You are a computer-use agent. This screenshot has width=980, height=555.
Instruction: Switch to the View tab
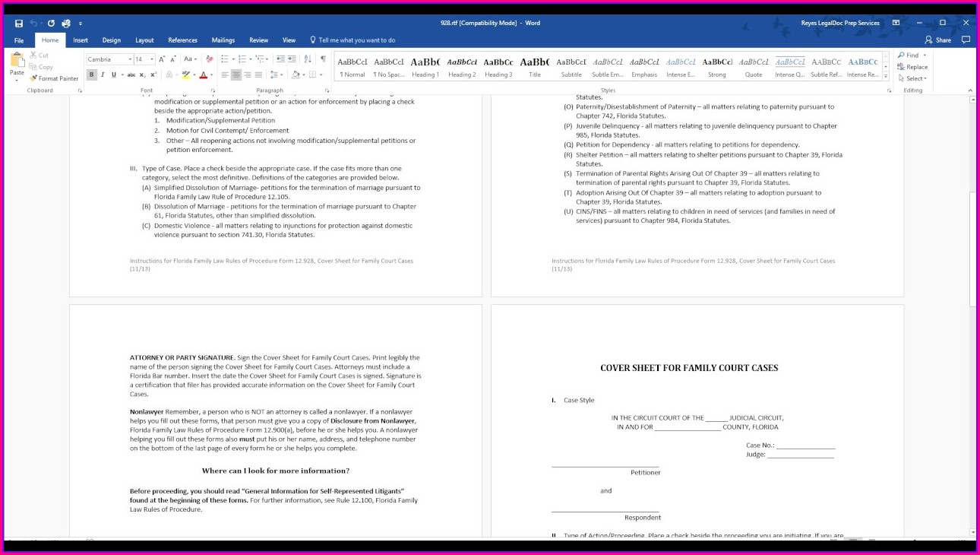(x=289, y=40)
